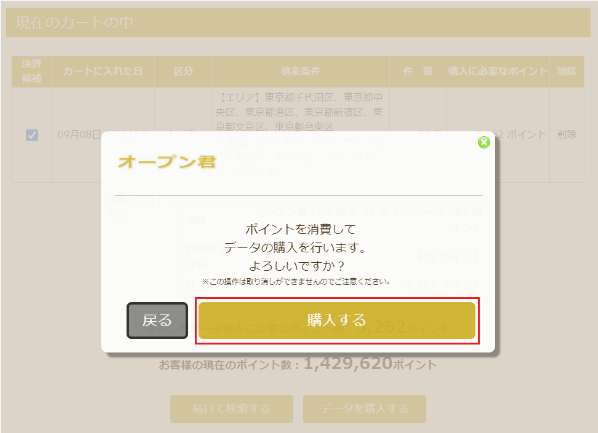Screen dimensions: 598x433
Task: Click the 1,429,620 current points value
Action: click(x=348, y=363)
